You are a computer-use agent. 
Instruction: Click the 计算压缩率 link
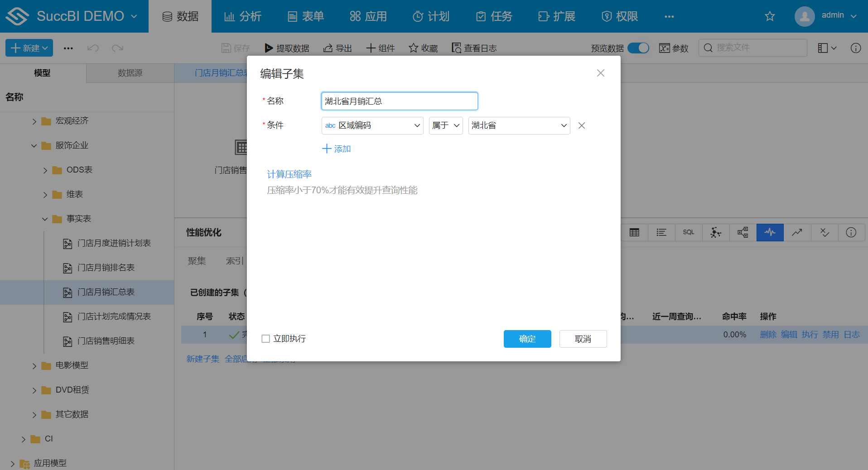289,174
